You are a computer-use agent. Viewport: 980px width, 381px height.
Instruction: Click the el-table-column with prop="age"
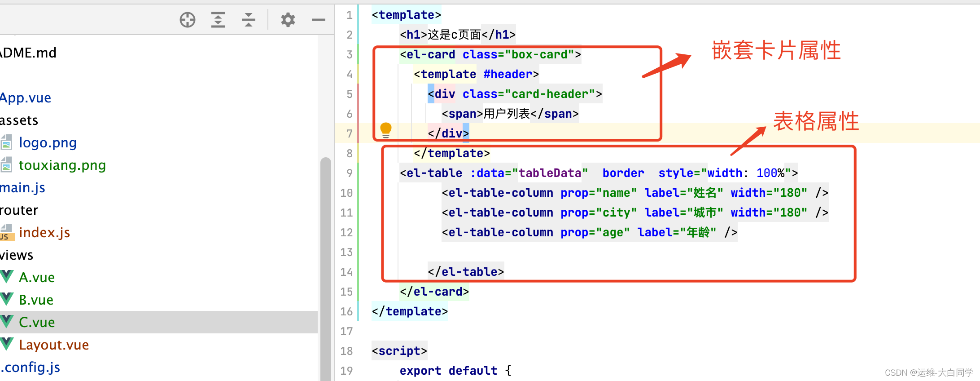click(x=590, y=232)
